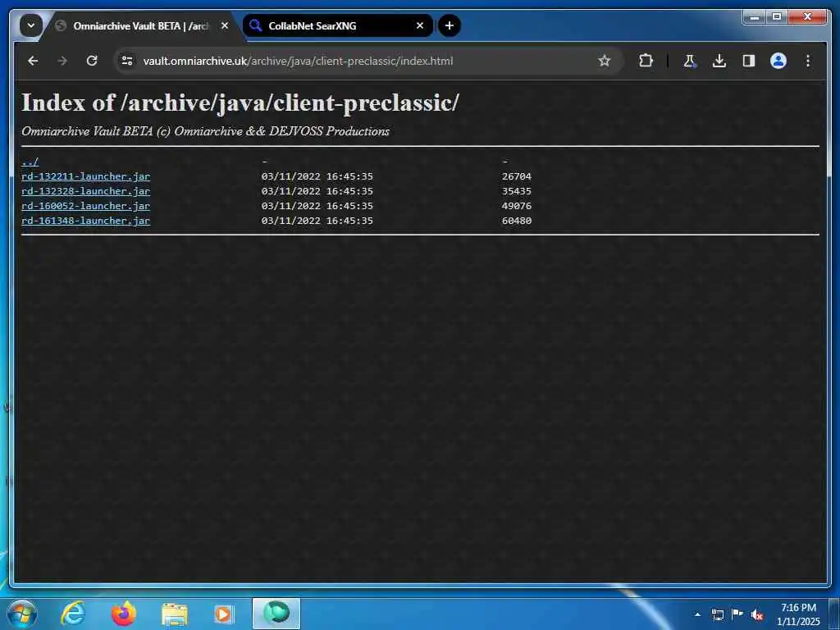Open Windows Media Player from taskbar
The height and width of the screenshot is (630, 840).
tap(223, 614)
